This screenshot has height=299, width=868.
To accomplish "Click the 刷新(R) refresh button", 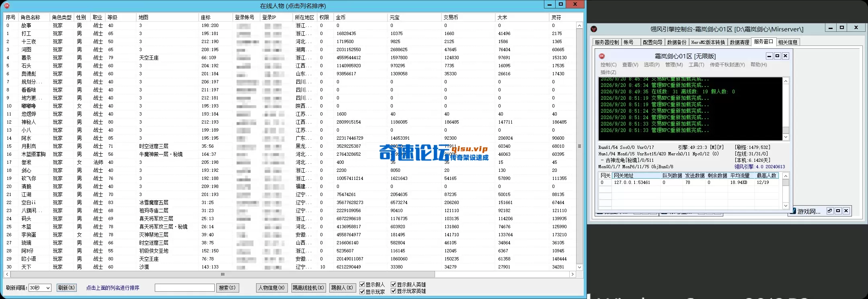I will [66, 288].
